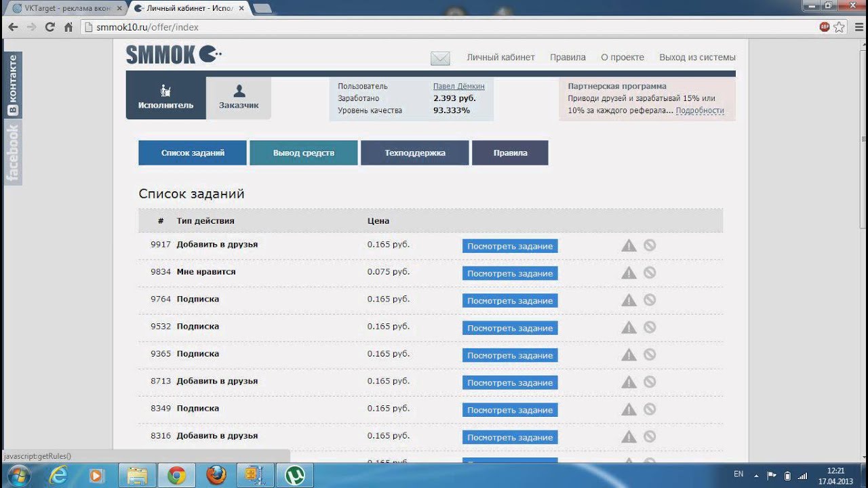This screenshot has width=868, height=488.
Task: Select the quality level value 93.333%
Action: click(452, 110)
